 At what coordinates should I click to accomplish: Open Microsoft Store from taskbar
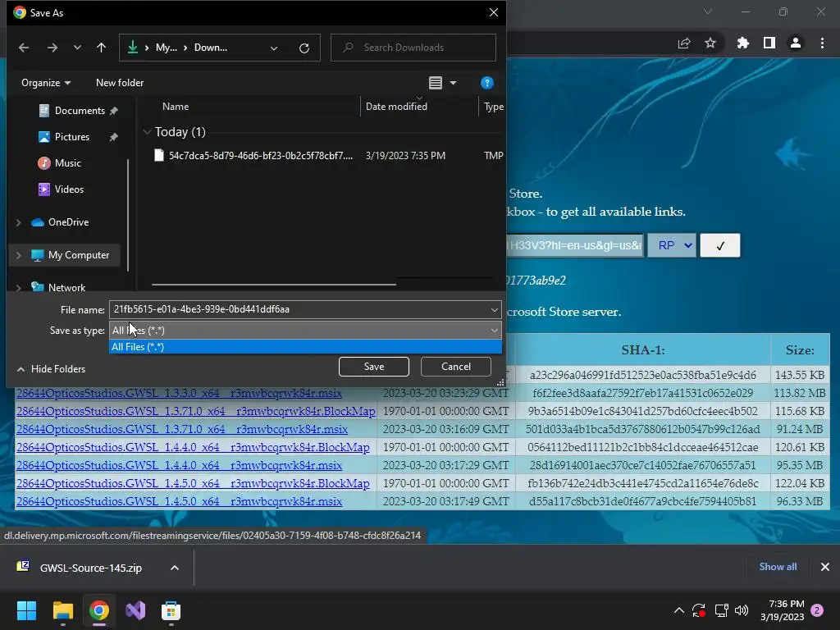coord(171,610)
